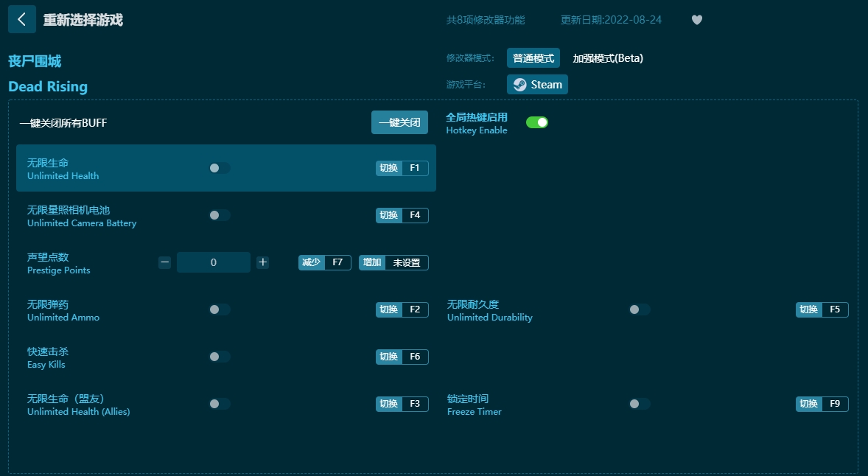Enable the Unlimited Health toggle

tap(220, 168)
